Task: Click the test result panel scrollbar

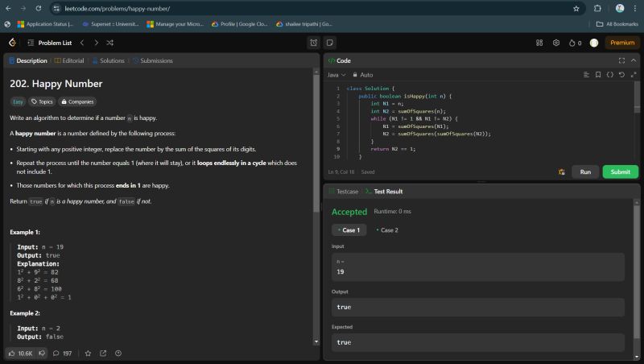Action: [636, 271]
